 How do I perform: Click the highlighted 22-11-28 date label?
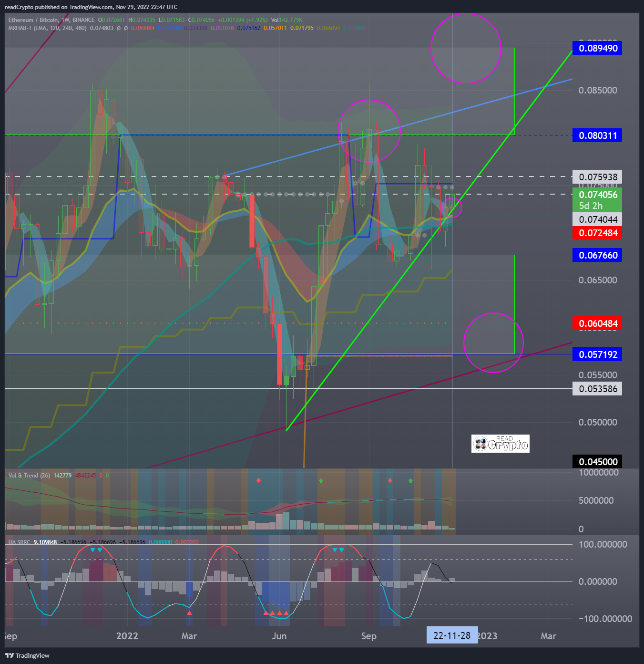[x=452, y=635]
